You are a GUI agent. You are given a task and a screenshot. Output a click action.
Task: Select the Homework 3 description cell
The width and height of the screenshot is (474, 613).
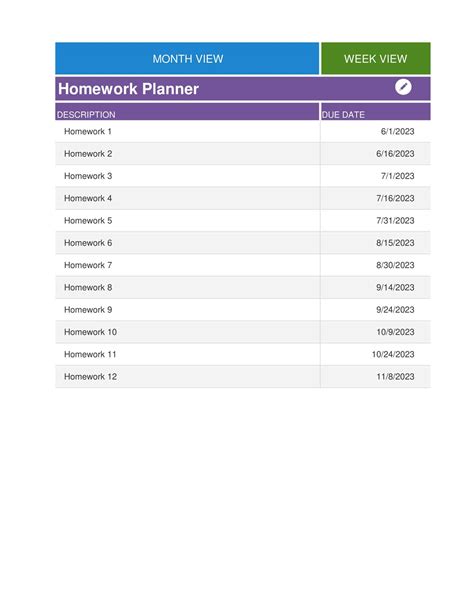click(187, 176)
